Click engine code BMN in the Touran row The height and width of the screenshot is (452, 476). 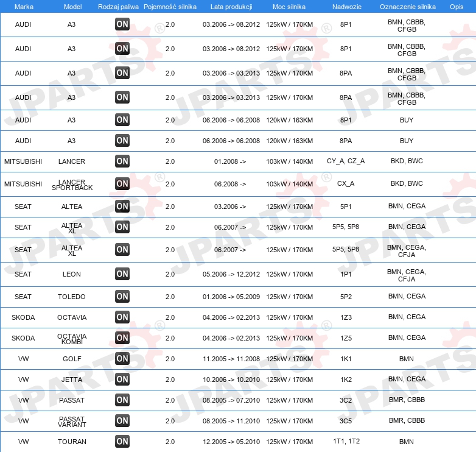click(x=407, y=442)
